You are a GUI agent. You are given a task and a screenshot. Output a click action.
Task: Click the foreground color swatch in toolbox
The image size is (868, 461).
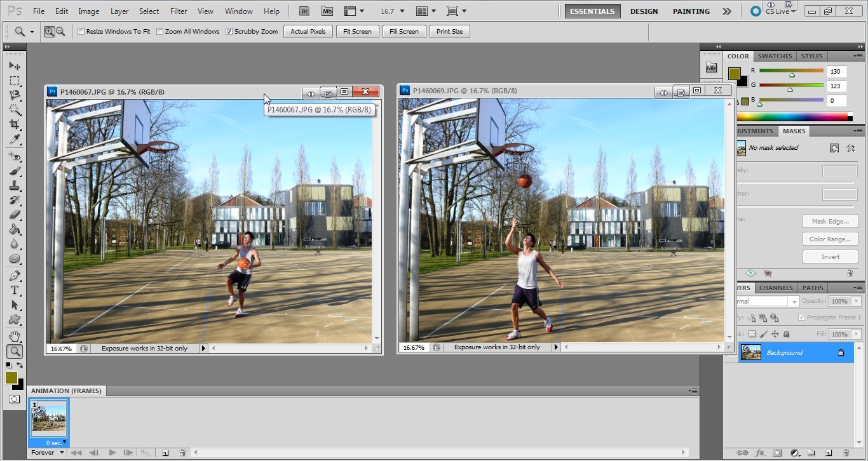tap(11, 378)
